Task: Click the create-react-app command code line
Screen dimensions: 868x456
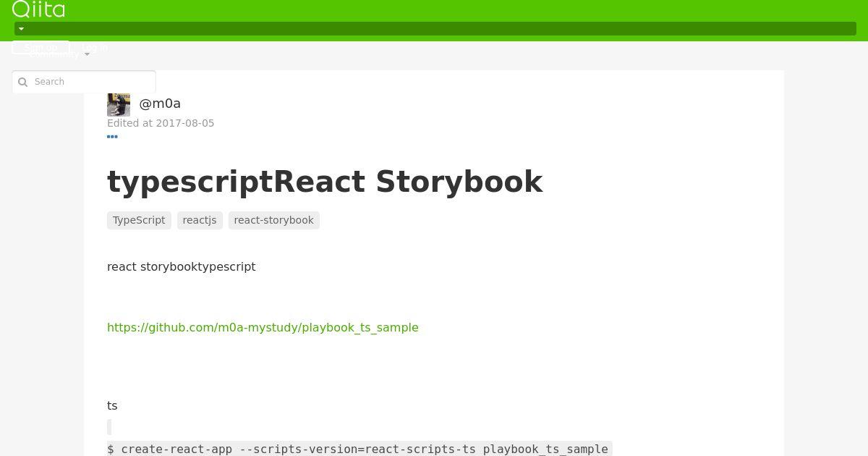Action: click(359, 449)
